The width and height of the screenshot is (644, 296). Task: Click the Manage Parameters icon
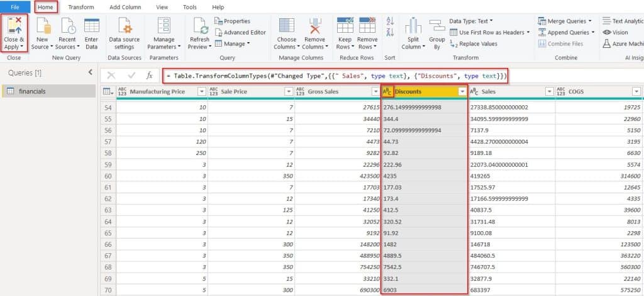[164, 25]
